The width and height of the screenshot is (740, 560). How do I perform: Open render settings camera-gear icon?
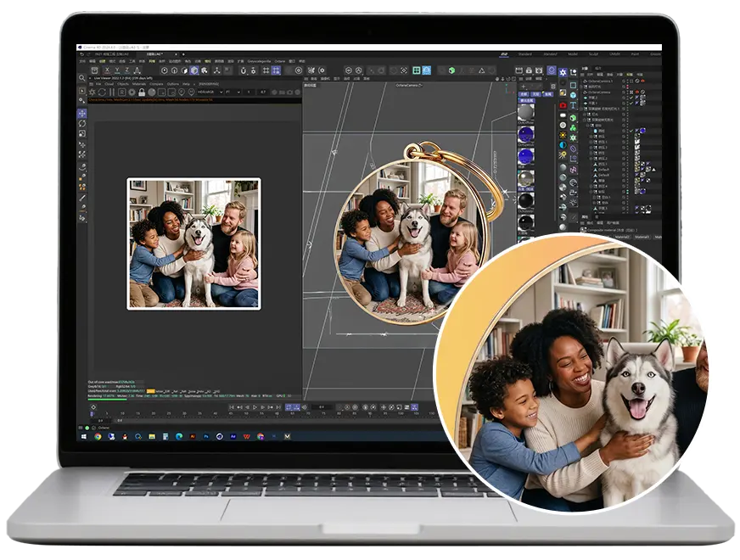(x=539, y=70)
